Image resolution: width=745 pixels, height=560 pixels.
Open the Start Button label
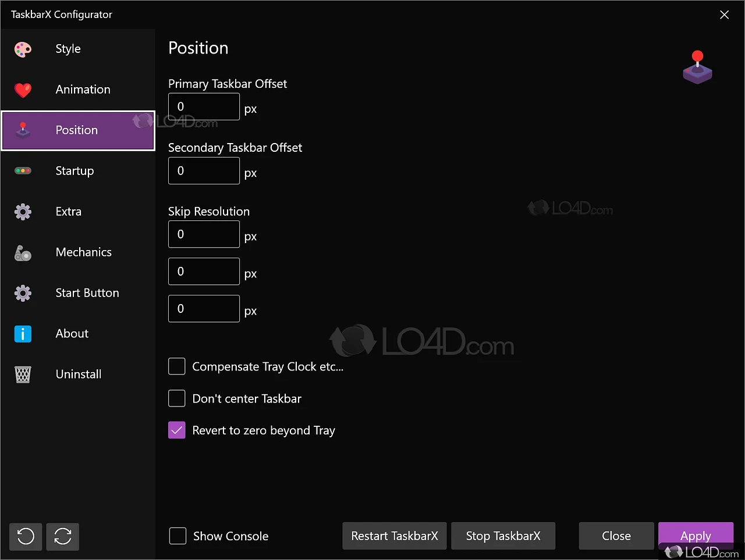click(87, 293)
